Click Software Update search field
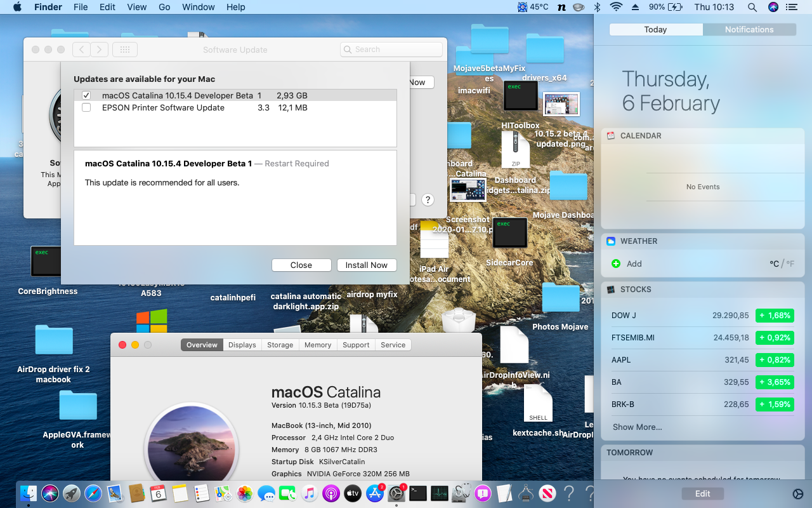Viewport: 812px width, 508px height. (391, 50)
